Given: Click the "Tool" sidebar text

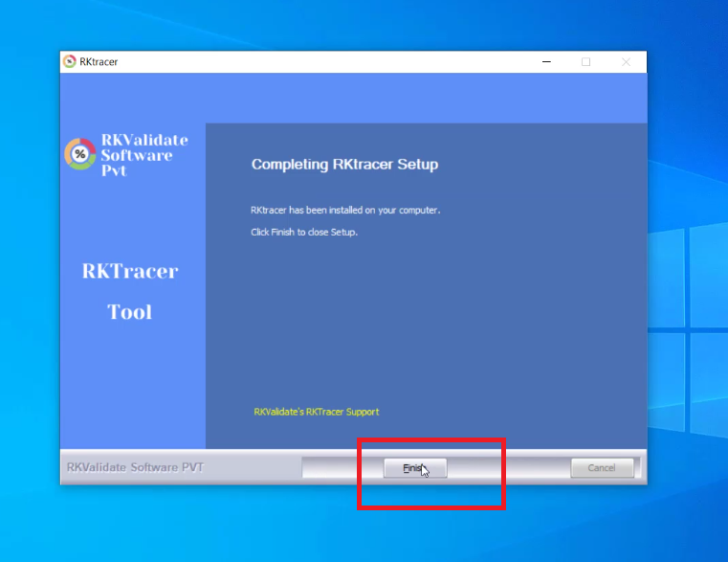Looking at the screenshot, I should pos(129,312).
